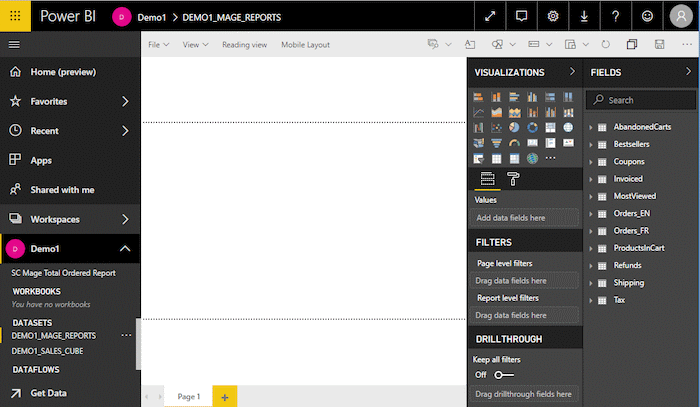Open the Shapes dropdown arrow
Screen dimensions: 700x407
tap(512, 45)
